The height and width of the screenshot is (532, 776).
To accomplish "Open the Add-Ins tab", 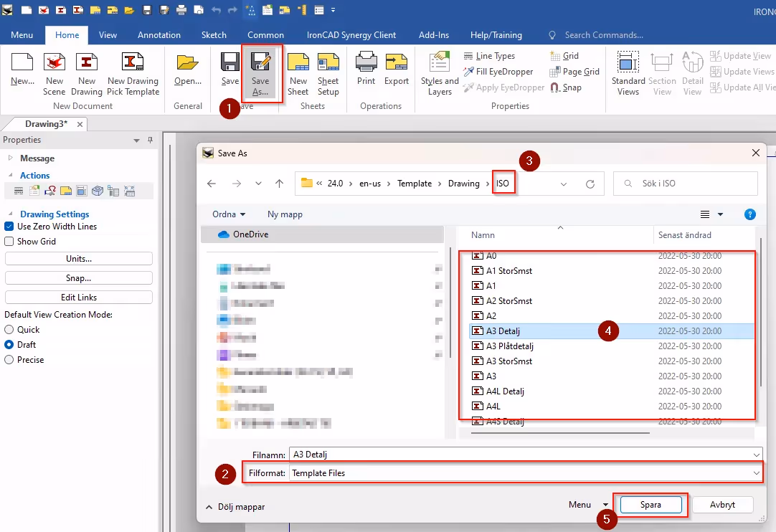I will pyautogui.click(x=433, y=35).
